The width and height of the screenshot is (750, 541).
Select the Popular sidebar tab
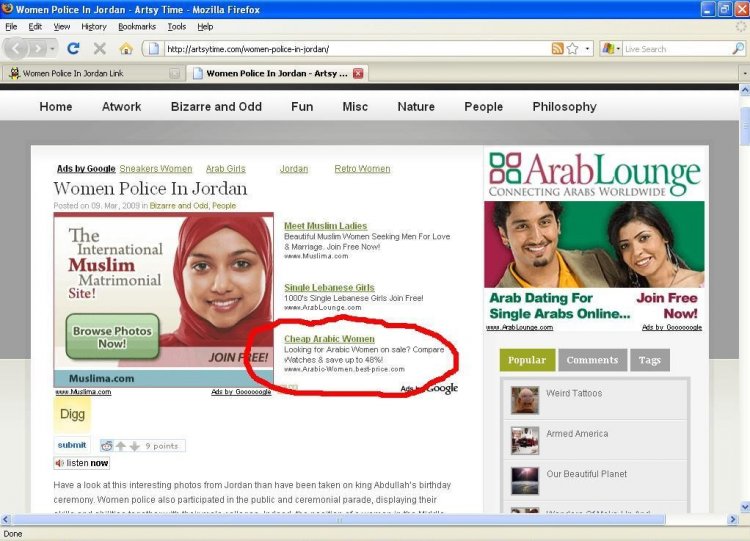pyautogui.click(x=527, y=360)
